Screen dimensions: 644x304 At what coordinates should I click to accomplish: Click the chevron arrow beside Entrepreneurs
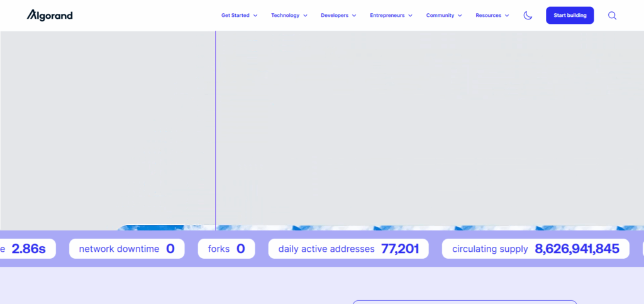point(410,16)
